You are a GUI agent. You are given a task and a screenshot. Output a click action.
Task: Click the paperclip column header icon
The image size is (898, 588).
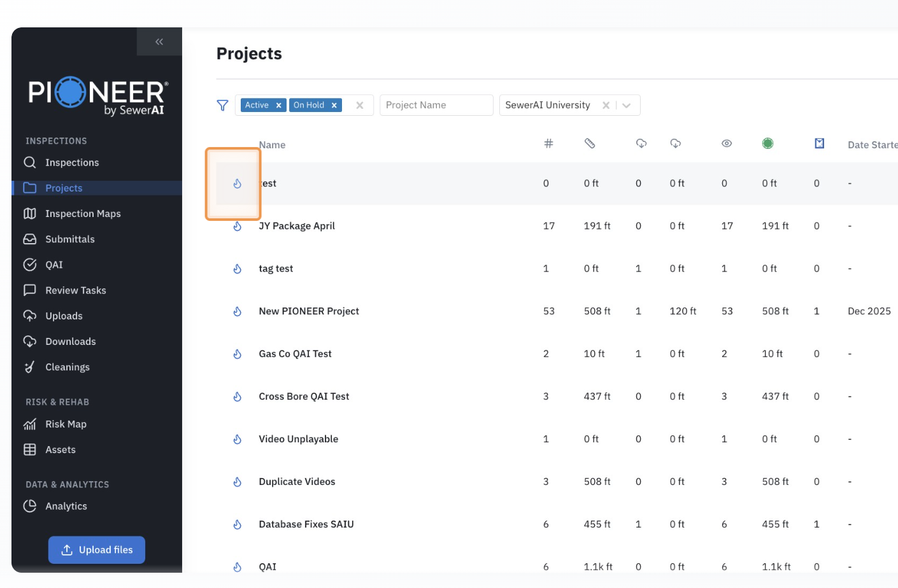(590, 144)
